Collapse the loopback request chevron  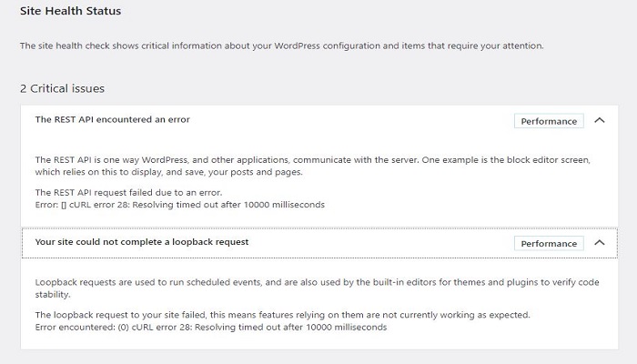click(599, 243)
